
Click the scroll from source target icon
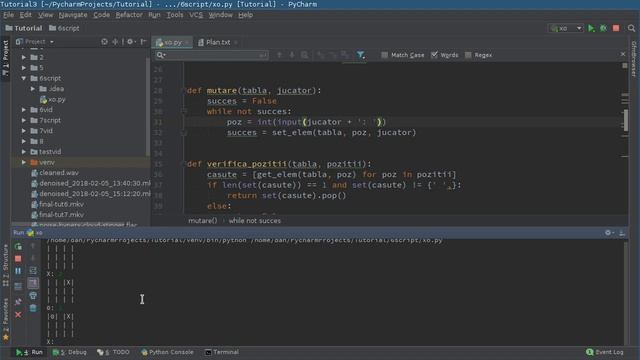pos(104,42)
